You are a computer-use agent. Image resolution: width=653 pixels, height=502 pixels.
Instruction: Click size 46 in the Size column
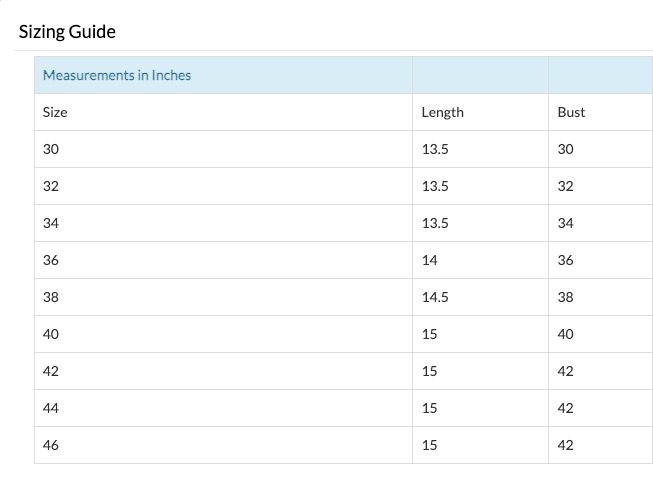[51, 445]
